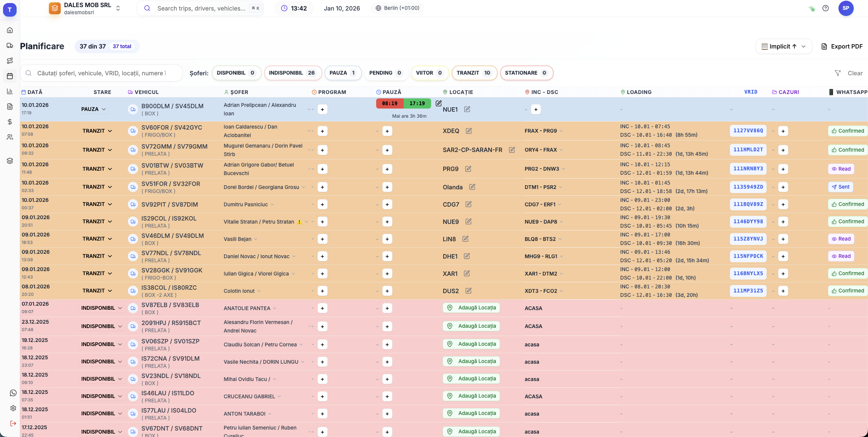Sort by the VRID column header
Screen dimensions: 868x437
[750, 92]
